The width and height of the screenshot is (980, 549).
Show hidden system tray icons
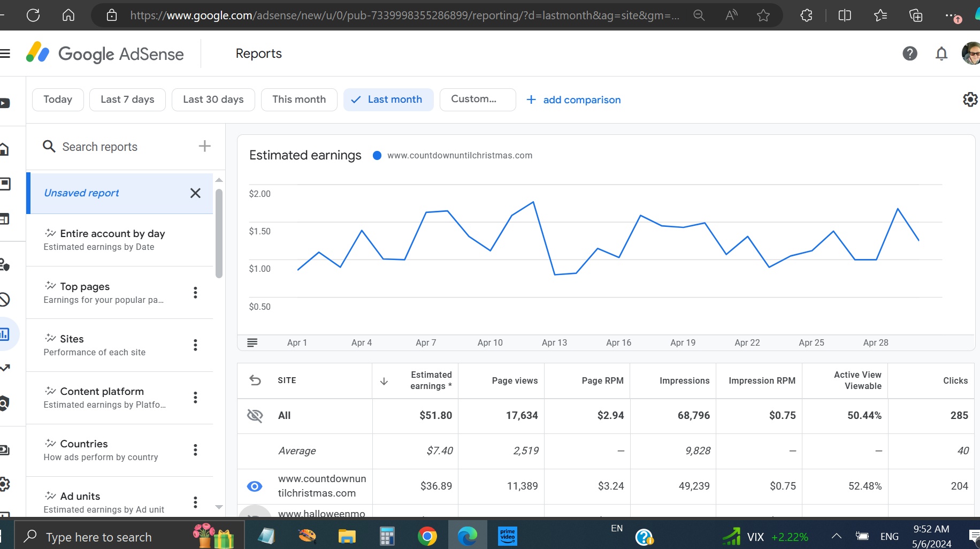tap(836, 536)
